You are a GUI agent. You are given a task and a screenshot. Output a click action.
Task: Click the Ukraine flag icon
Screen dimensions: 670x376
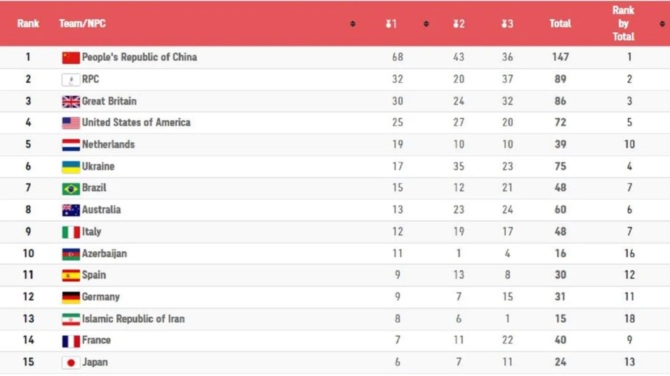(71, 167)
